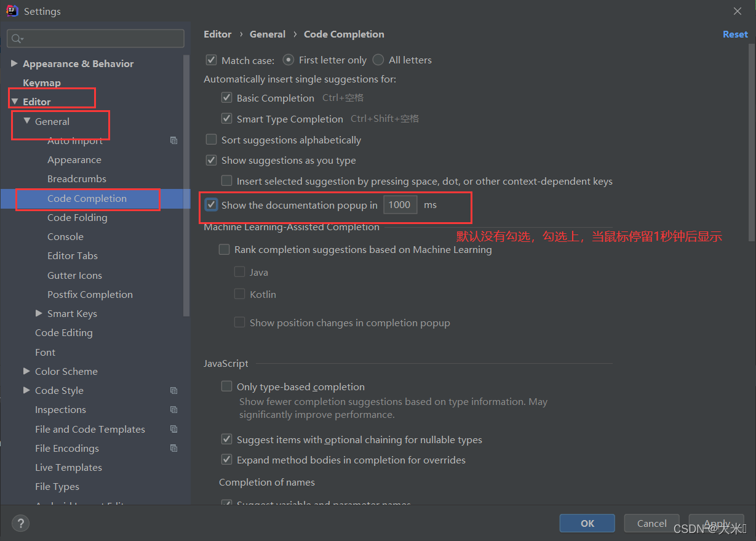The height and width of the screenshot is (541, 756).
Task: Open Live Templates settings
Action: (x=68, y=467)
